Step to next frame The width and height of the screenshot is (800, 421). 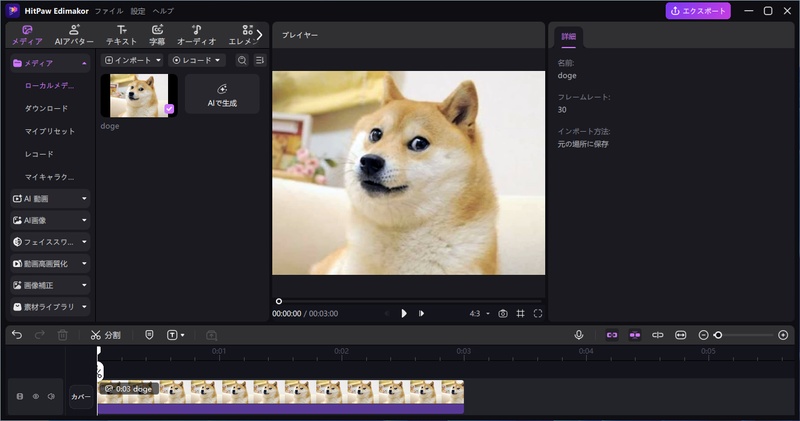[421, 313]
